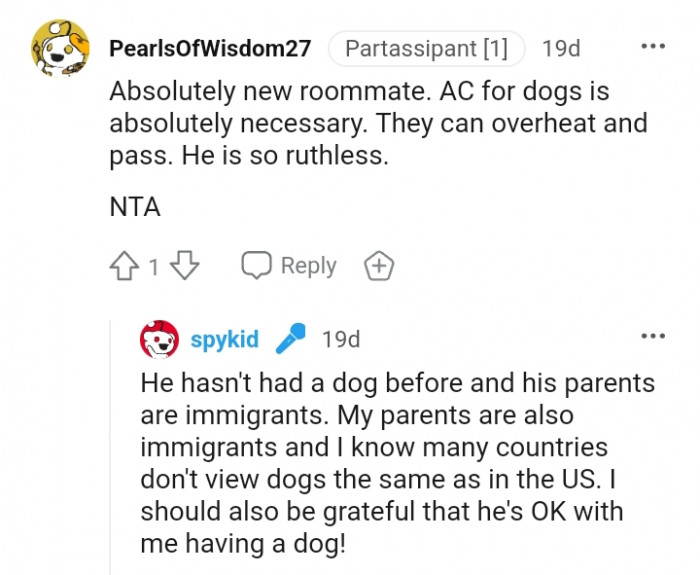Open more options on PearlsOfWisdom27's comment
700x575 pixels.
[x=652, y=47]
